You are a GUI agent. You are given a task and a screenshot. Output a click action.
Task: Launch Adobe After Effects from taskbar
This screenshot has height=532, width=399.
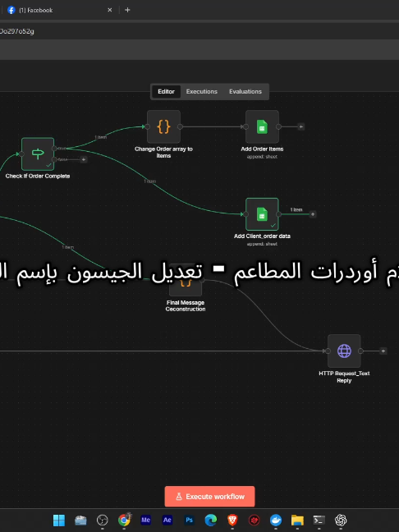167,521
